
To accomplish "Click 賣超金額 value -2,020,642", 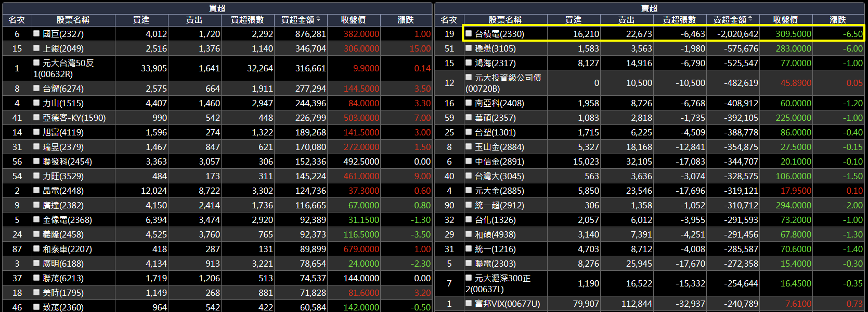I will [x=737, y=34].
